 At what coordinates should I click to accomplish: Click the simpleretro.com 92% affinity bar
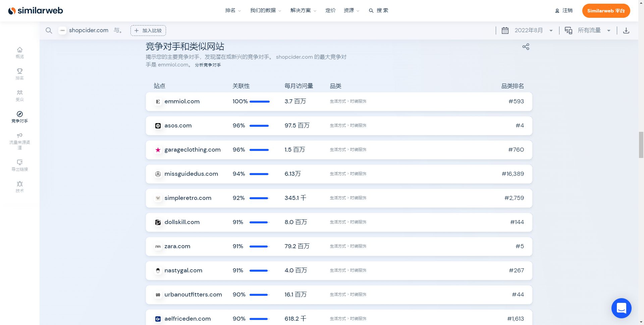[x=260, y=198]
